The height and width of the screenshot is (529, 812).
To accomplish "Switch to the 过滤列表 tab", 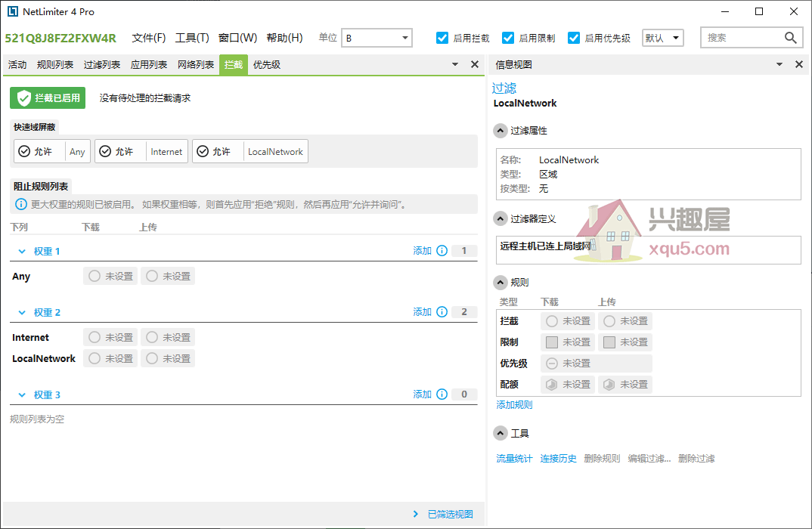I will [x=102, y=65].
